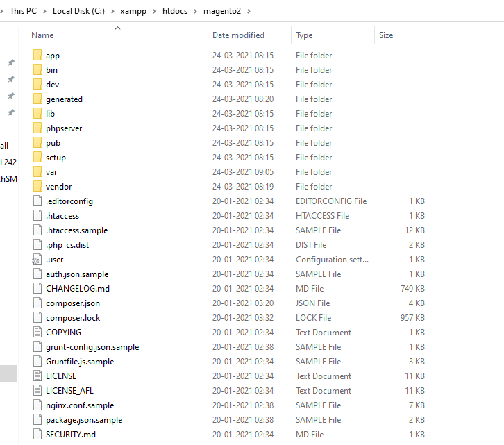
Task: Select Gruntfile.js.sample file name
Action: (80, 362)
